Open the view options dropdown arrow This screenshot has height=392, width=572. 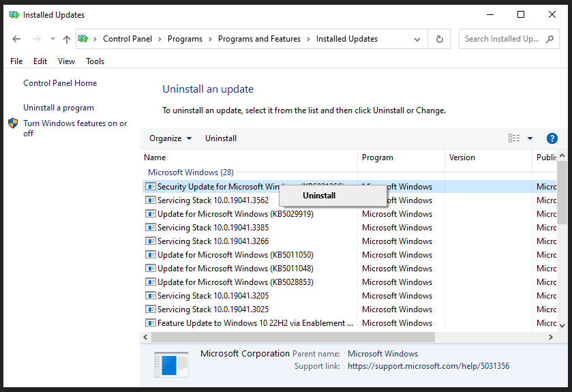coord(530,138)
